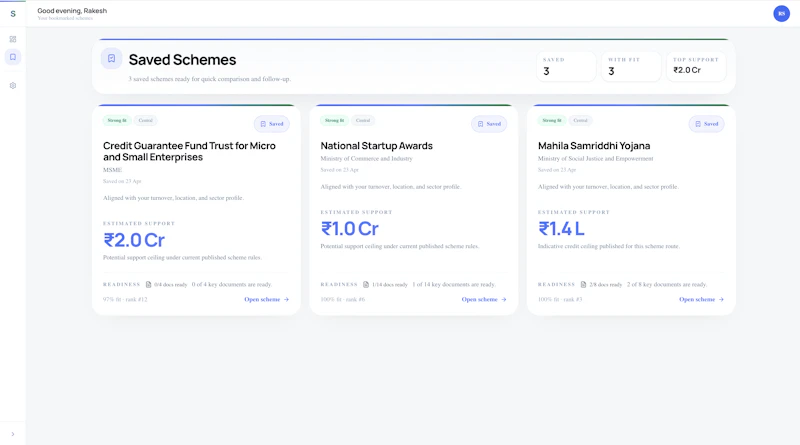Unsave Mahila Samriddhi Yojana scheme
Viewport: 800px width, 445px height.
click(x=706, y=124)
